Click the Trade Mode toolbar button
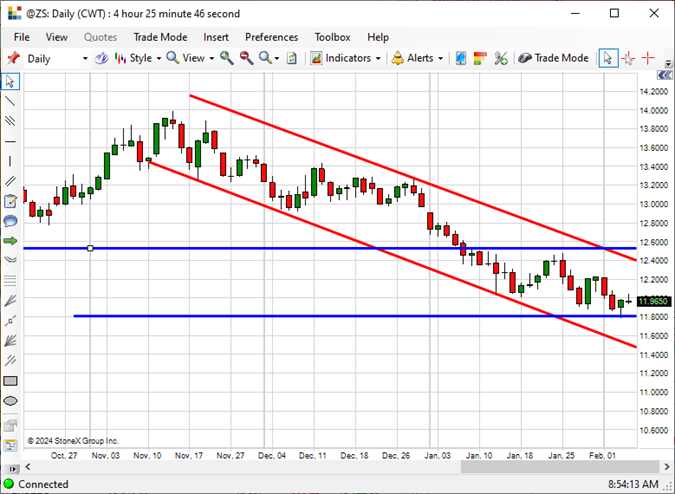This screenshot has height=494, width=675. coord(553,58)
